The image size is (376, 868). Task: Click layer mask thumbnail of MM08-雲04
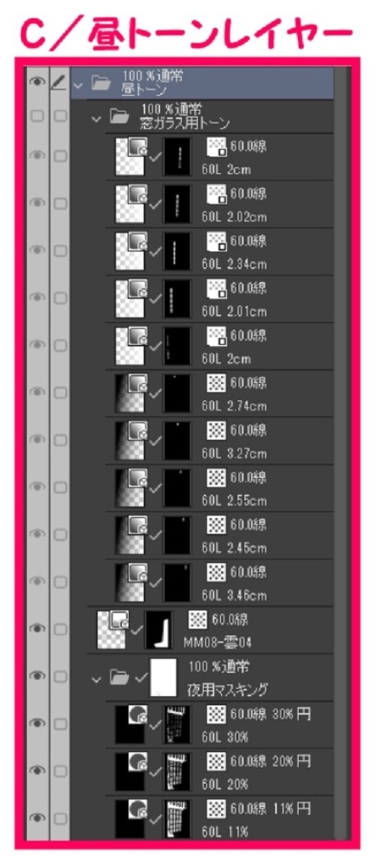(x=158, y=630)
